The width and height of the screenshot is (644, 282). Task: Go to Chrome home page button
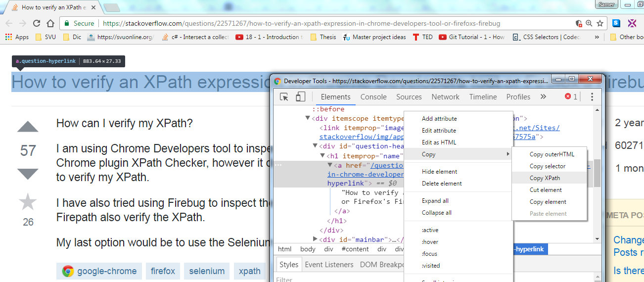click(50, 23)
